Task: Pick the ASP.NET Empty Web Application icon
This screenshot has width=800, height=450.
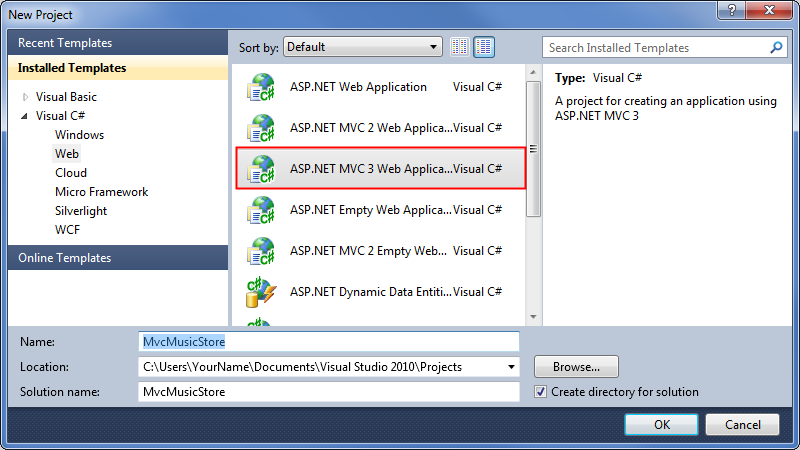Action: tap(261, 210)
